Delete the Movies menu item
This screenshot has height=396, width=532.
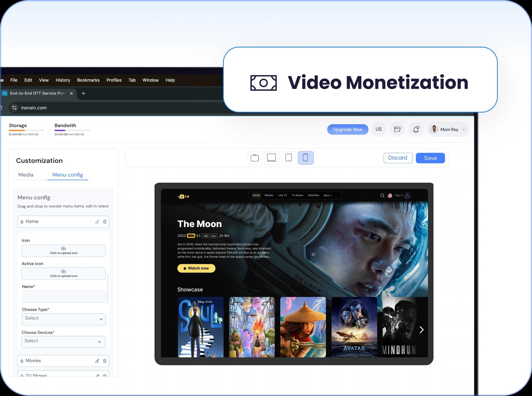(x=105, y=361)
